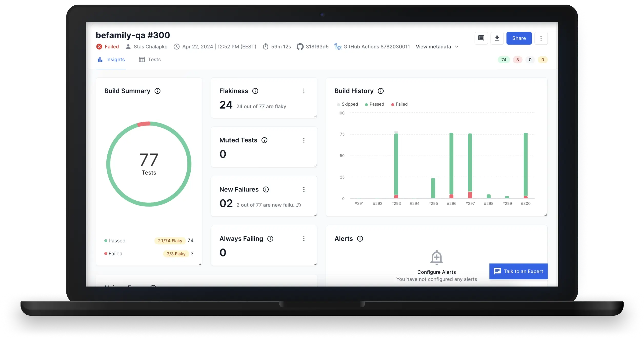
Task: Click the three-dot menu on Flakiness card
Action: tap(305, 91)
